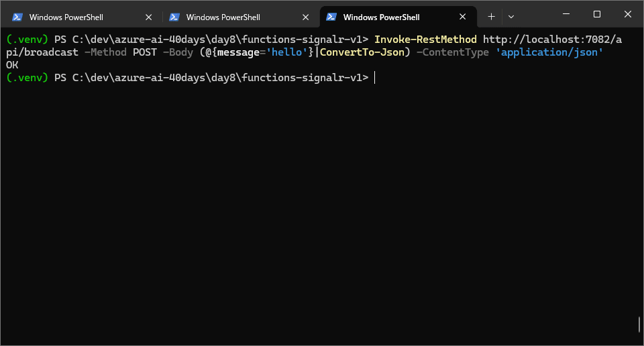Click the PowerShell icon on first tab
The width and height of the screenshot is (644, 346).
coord(17,17)
